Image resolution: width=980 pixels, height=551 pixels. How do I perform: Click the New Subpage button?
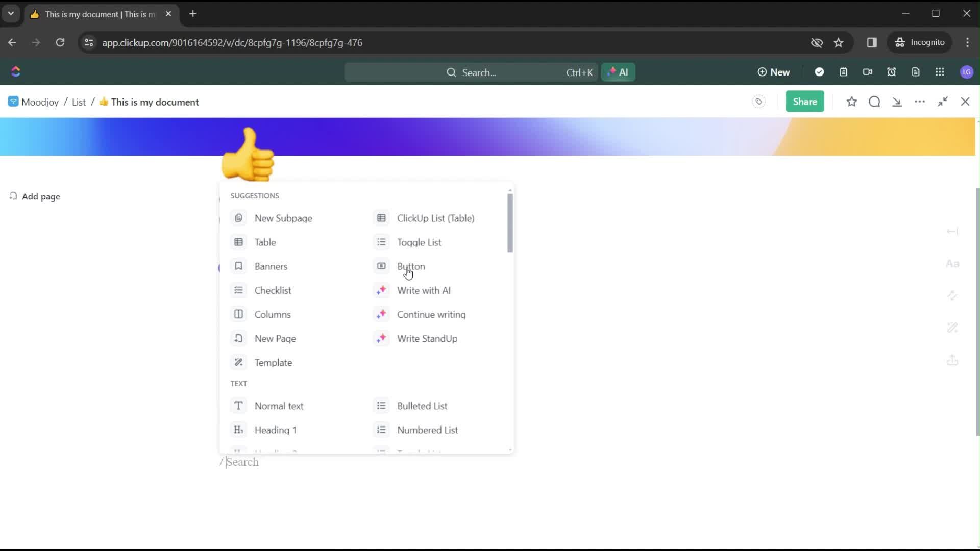[x=283, y=218]
